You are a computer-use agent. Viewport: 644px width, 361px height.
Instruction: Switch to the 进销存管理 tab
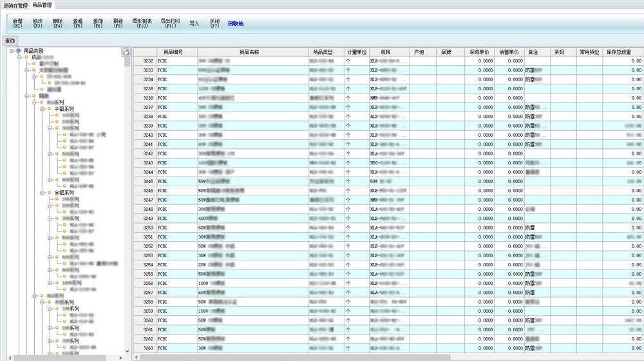[x=15, y=5]
